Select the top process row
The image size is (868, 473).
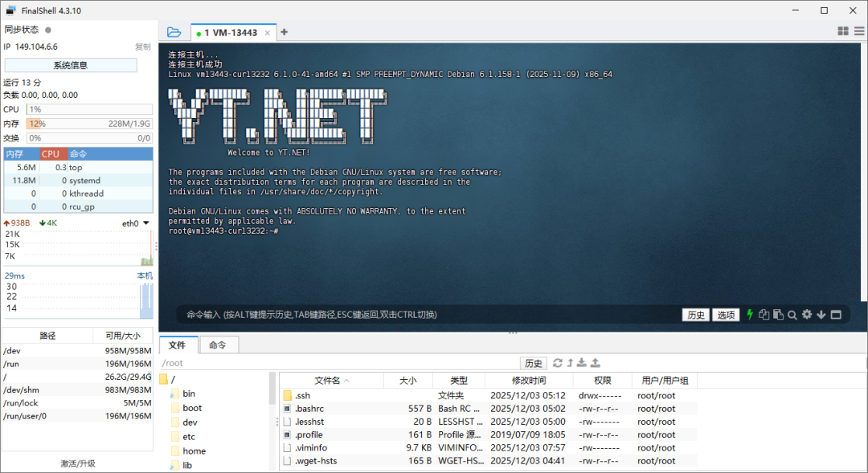[x=78, y=167]
